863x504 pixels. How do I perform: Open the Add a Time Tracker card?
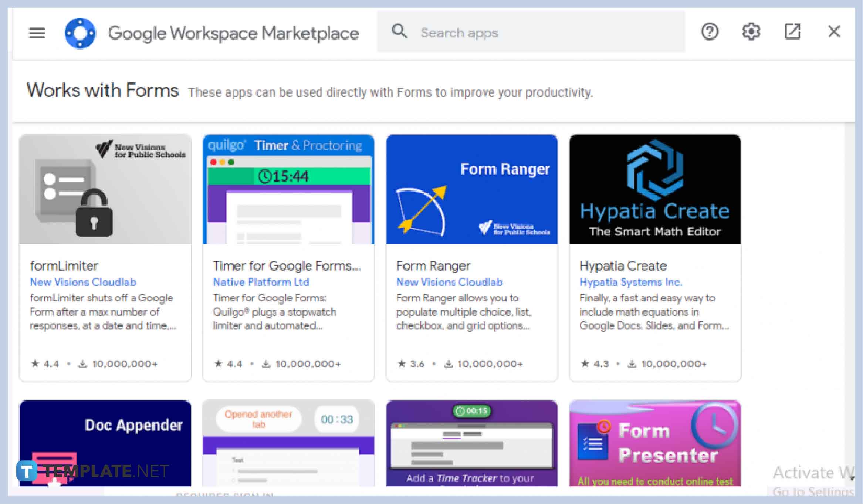(471, 443)
